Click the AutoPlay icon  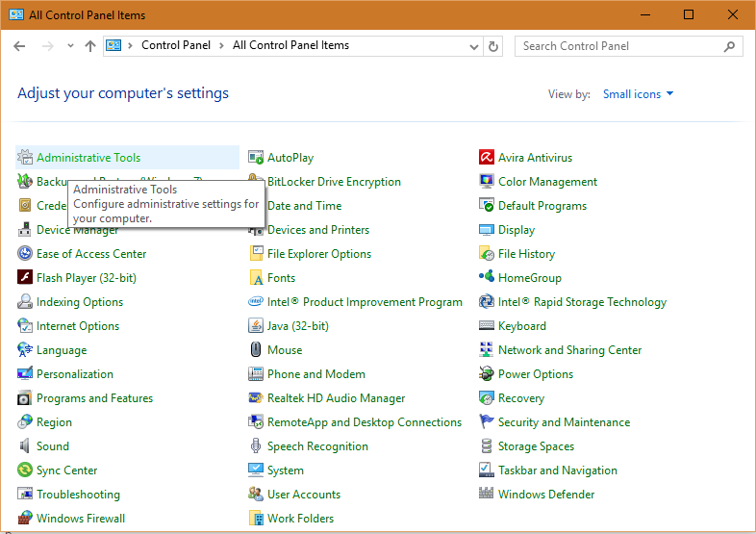[256, 157]
